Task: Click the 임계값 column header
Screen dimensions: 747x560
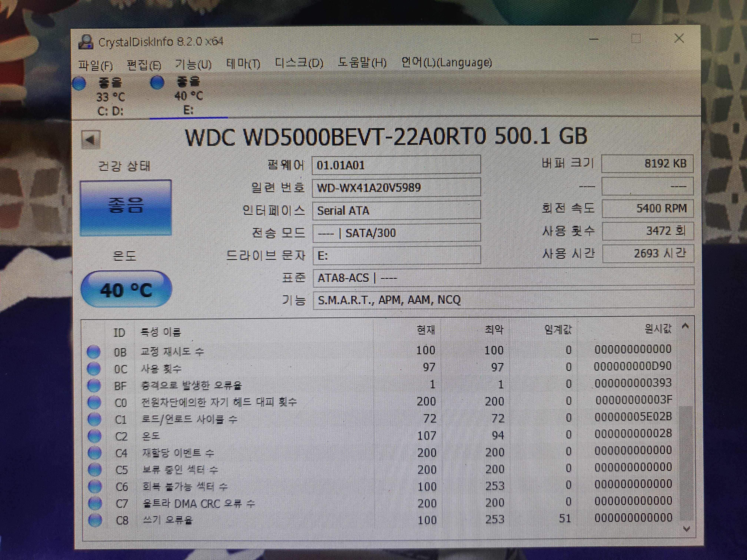Action: pos(558,329)
